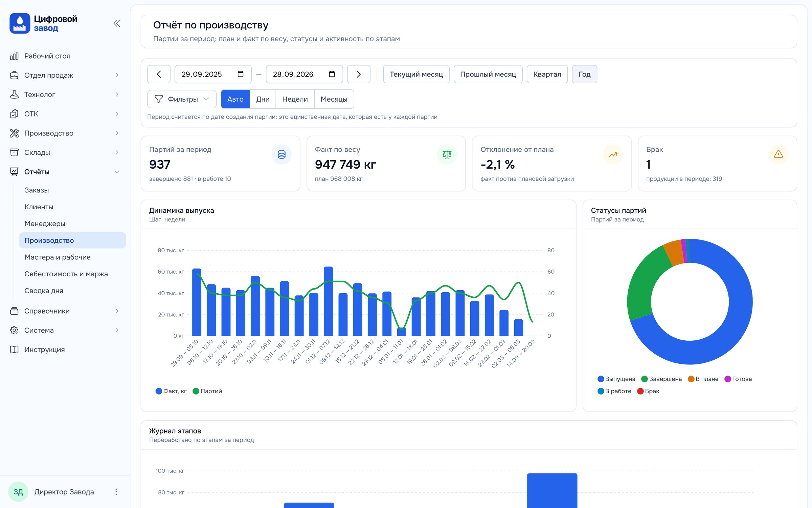Click the Отчёты presentation icon
The image size is (812, 508).
click(x=14, y=172)
